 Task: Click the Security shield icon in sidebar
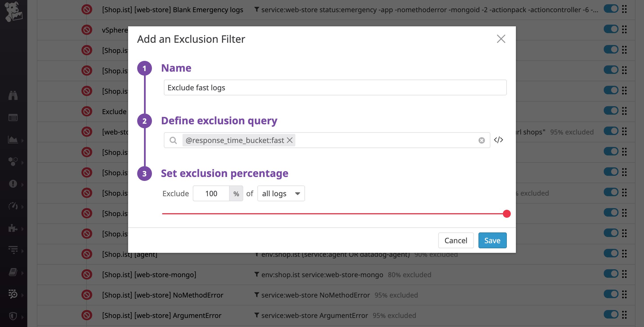click(14, 317)
